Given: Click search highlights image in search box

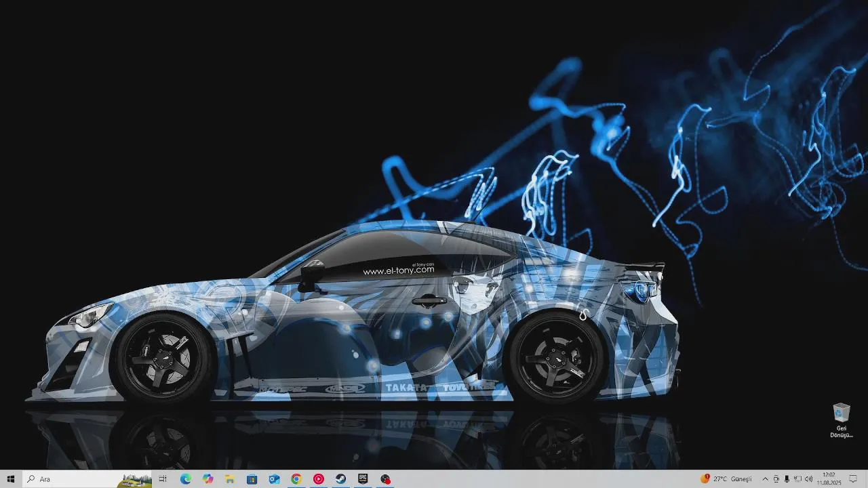Looking at the screenshot, I should pos(134,480).
